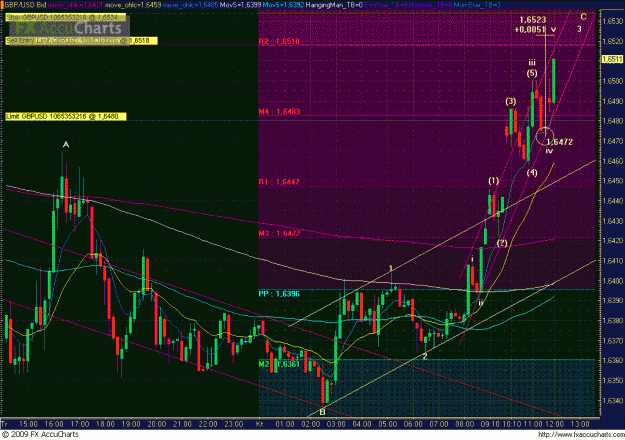The image size is (625, 440).
Task: Select wave label A above the 16:00 peak
Action: (66, 145)
